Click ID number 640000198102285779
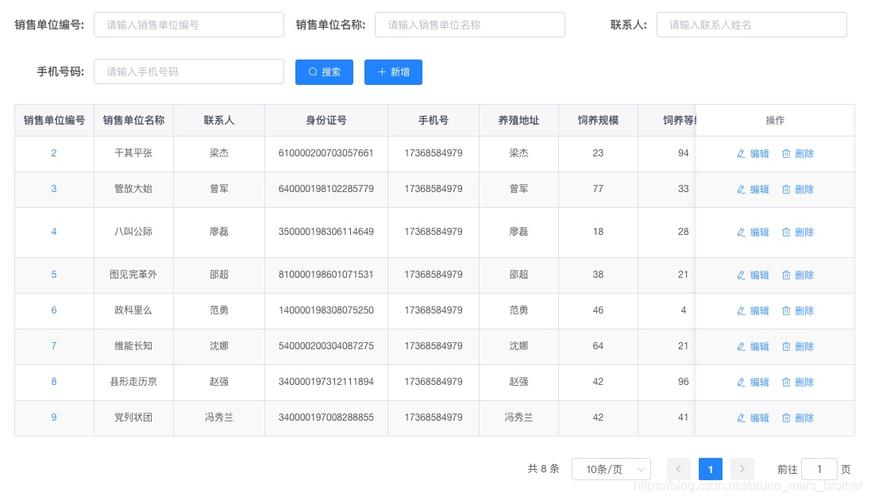The image size is (871, 500). tap(326, 189)
